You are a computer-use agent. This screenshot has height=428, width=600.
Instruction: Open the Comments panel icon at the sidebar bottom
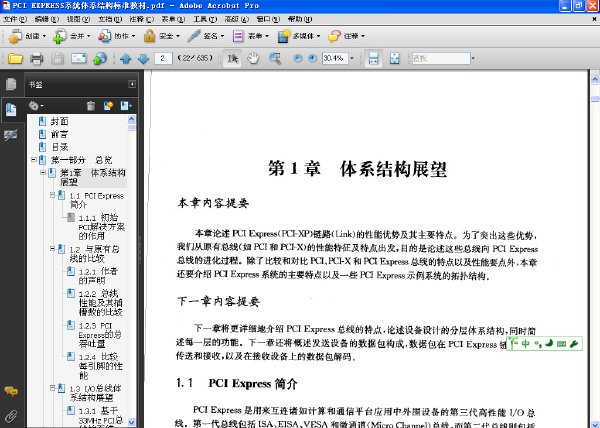11,391
